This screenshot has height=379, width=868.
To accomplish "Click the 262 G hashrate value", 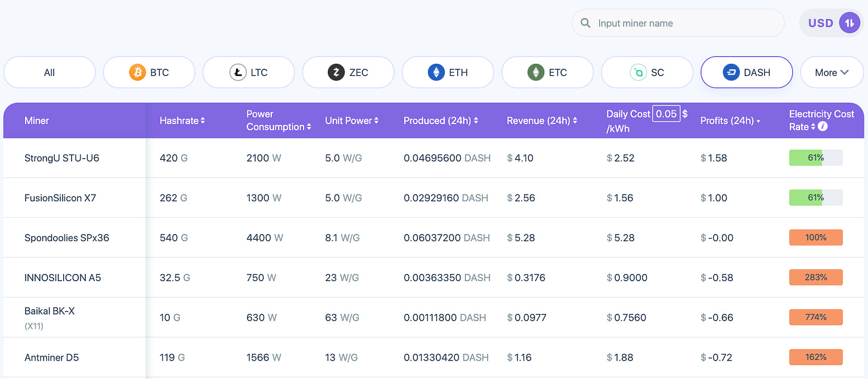I will coord(173,198).
